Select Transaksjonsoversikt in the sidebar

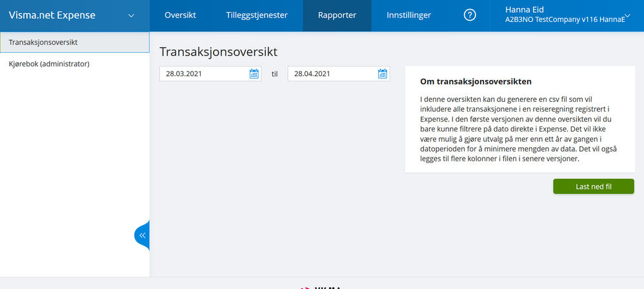pos(75,43)
